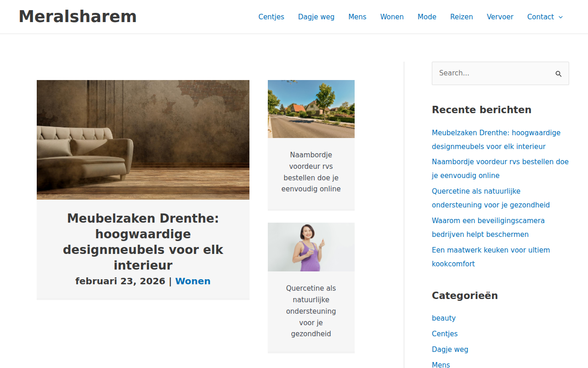588x368 pixels.
Task: Click the Meralsharem site title
Action: point(78,17)
